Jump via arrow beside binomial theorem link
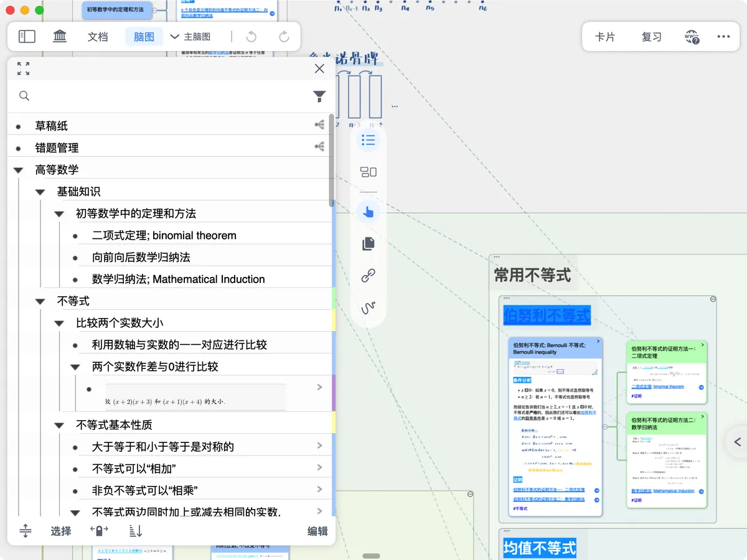This screenshot has height=560, width=747. click(x=701, y=387)
